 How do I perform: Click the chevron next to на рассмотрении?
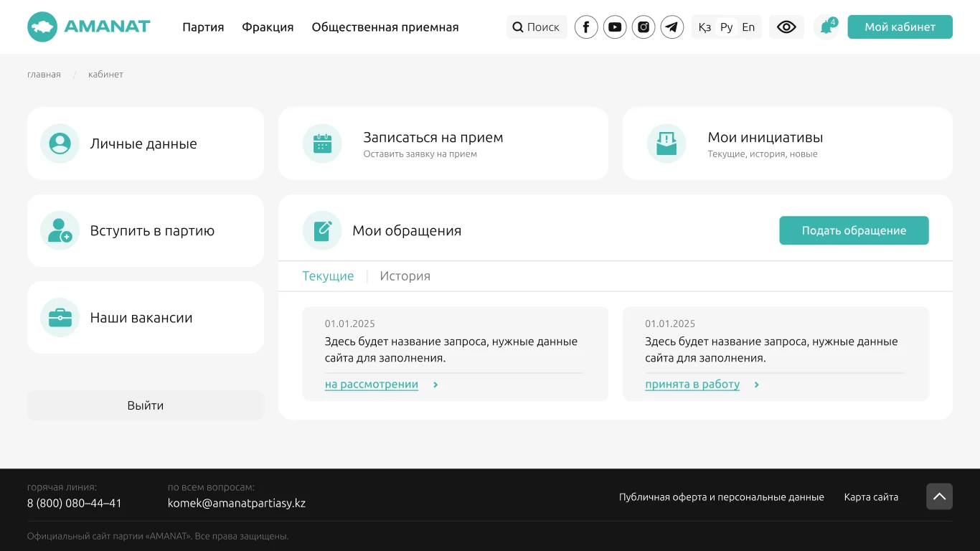pyautogui.click(x=435, y=385)
